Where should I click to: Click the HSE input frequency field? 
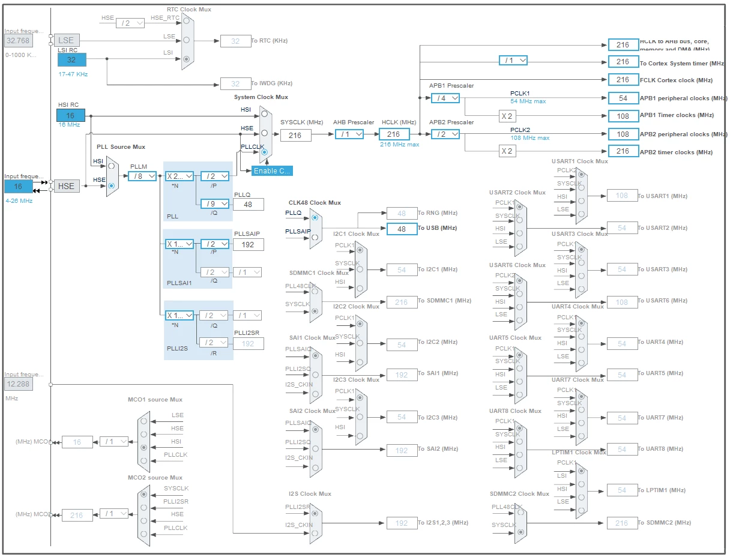(x=19, y=187)
